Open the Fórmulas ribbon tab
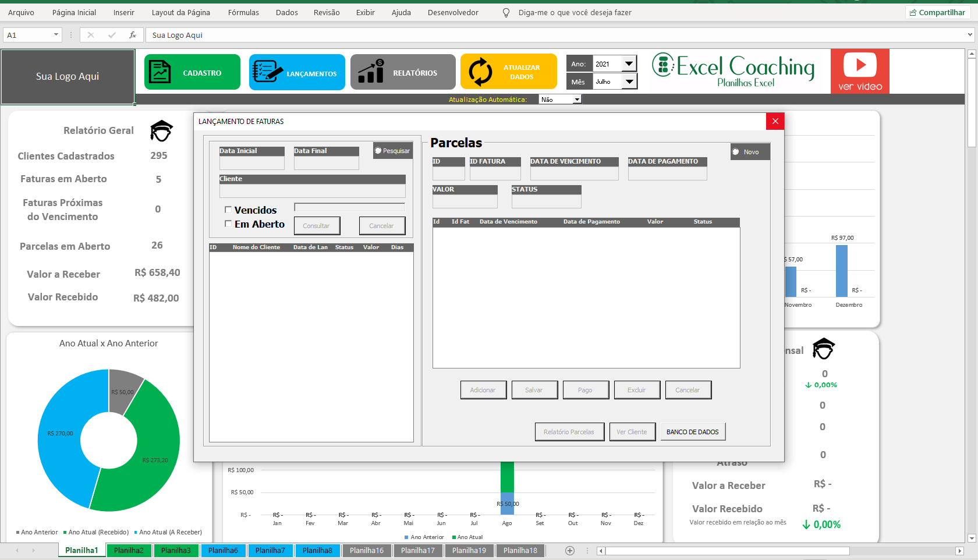 coord(243,12)
